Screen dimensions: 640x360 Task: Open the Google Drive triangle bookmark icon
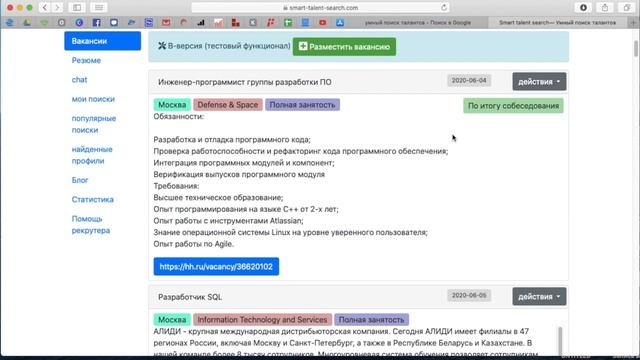(27, 23)
